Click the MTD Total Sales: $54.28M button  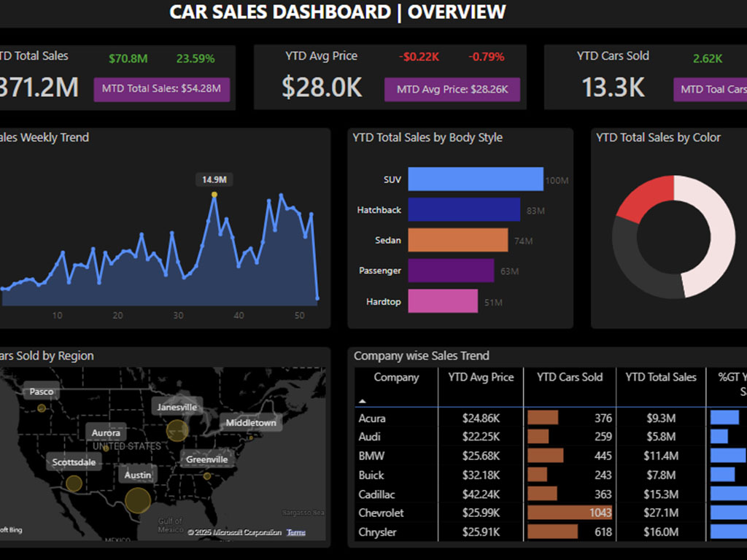161,89
